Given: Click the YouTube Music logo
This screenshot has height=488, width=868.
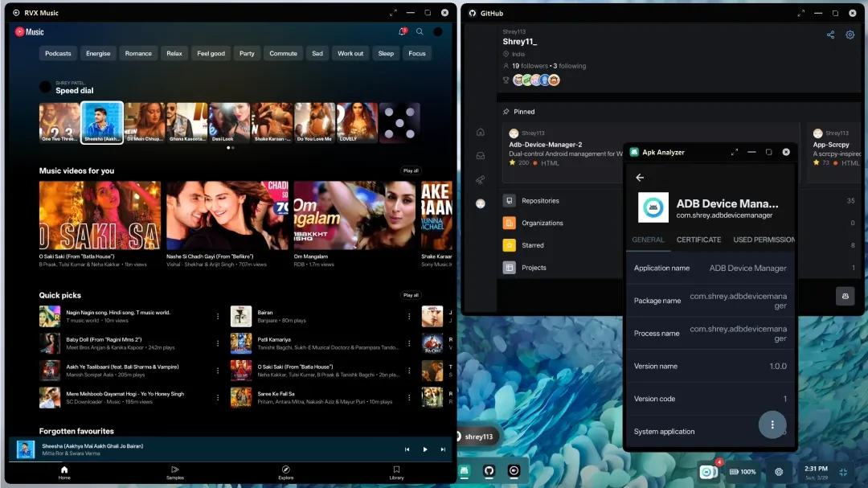Looking at the screenshot, I should (x=30, y=31).
